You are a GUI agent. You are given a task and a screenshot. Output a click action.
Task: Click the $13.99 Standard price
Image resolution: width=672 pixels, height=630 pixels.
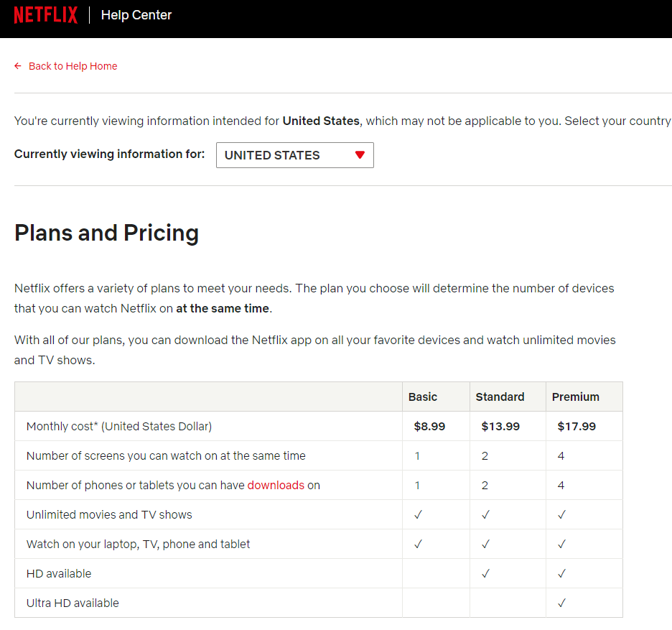(500, 426)
